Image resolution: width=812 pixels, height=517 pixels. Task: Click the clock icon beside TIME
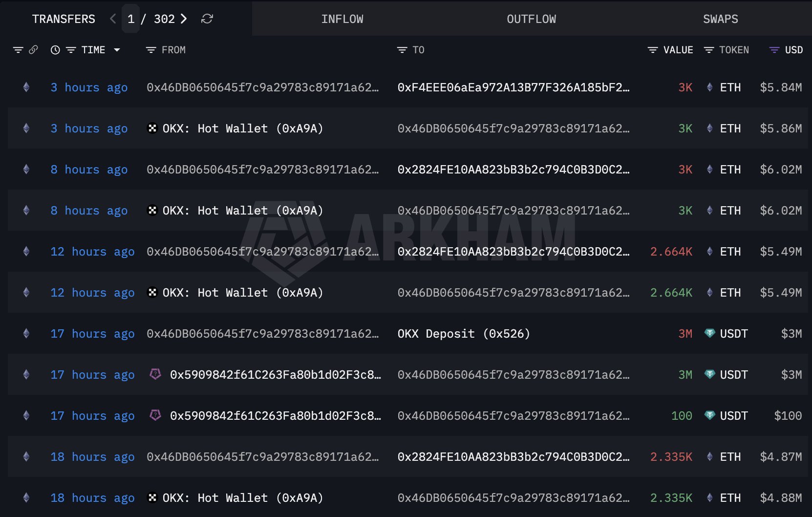55,50
